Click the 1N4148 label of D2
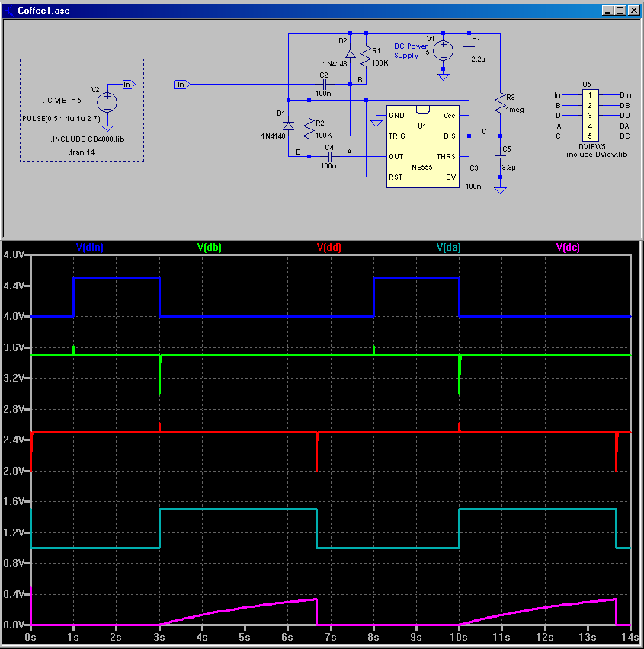Screen dimensions: 644x649 tap(335, 63)
